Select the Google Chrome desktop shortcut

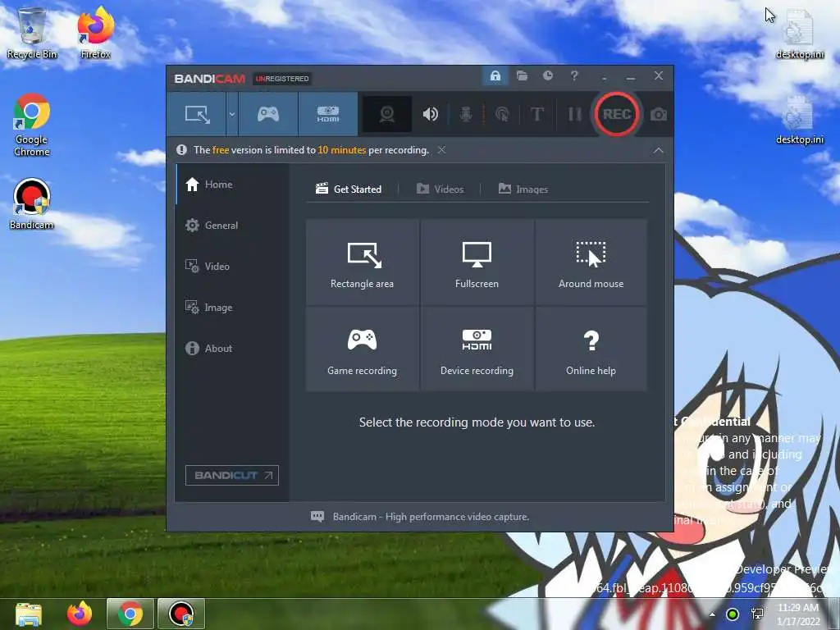tap(32, 125)
